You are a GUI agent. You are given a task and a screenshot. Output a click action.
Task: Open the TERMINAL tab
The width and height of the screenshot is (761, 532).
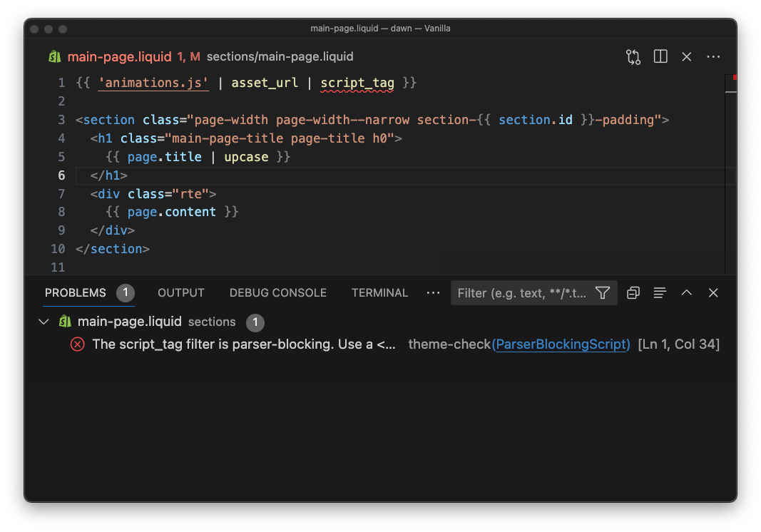[379, 292]
